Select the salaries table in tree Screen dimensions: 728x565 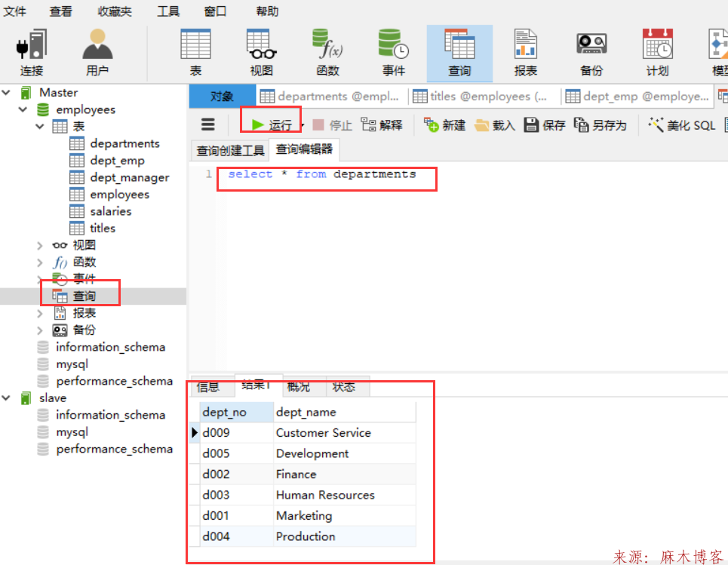click(x=111, y=211)
